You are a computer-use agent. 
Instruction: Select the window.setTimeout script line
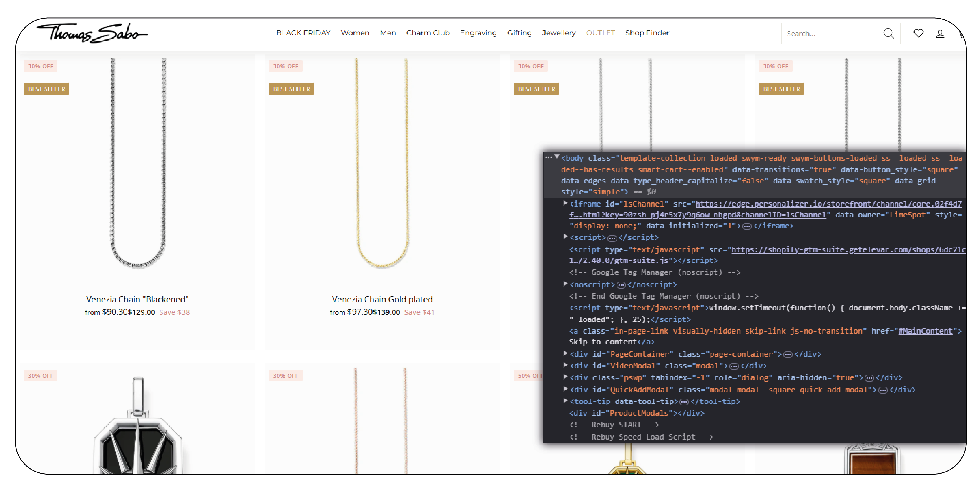point(767,313)
